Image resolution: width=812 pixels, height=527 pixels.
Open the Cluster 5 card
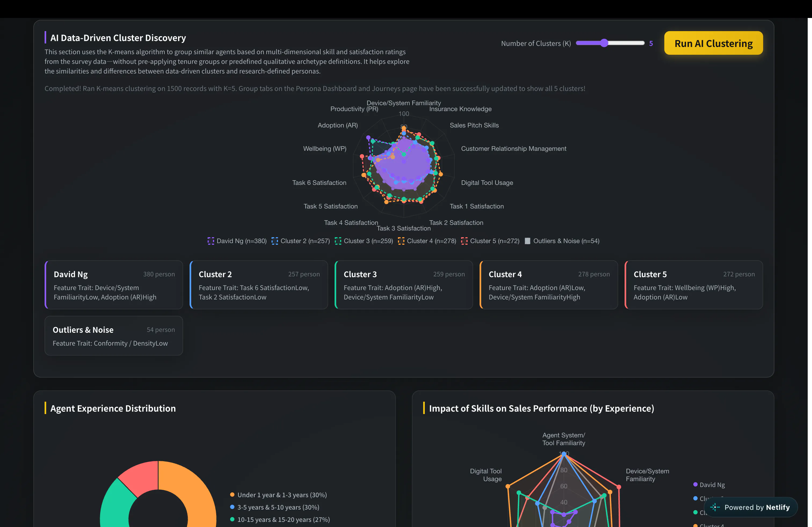[694, 285]
